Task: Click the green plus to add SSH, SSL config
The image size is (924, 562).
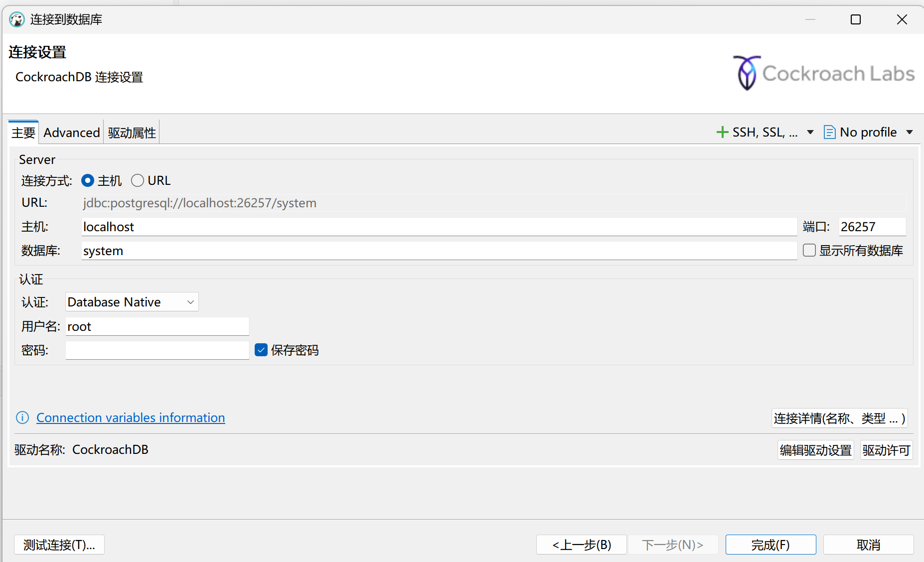Action: pos(723,132)
